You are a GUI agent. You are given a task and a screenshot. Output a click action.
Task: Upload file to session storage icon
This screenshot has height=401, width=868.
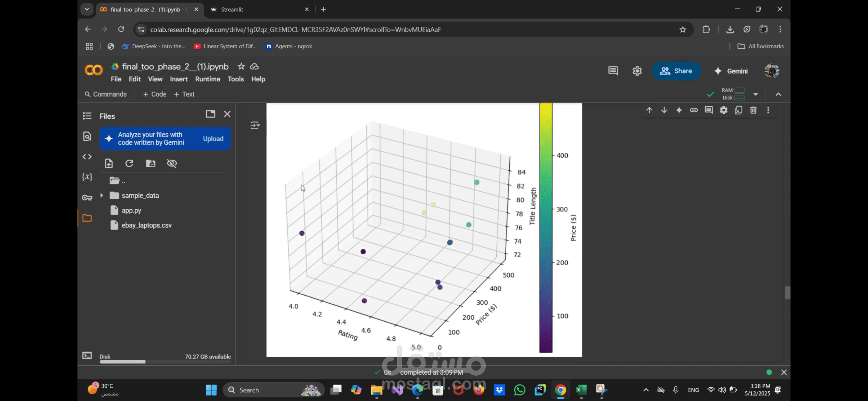pyautogui.click(x=109, y=163)
